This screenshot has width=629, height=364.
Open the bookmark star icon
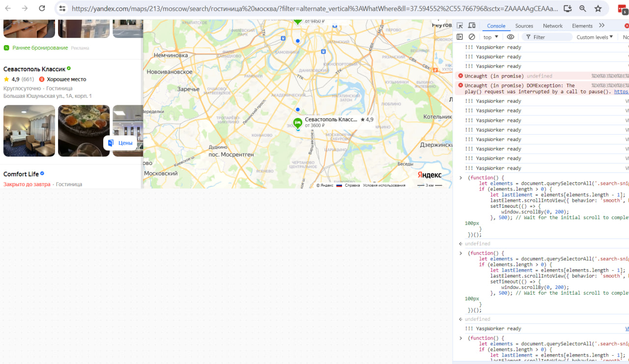point(598,8)
